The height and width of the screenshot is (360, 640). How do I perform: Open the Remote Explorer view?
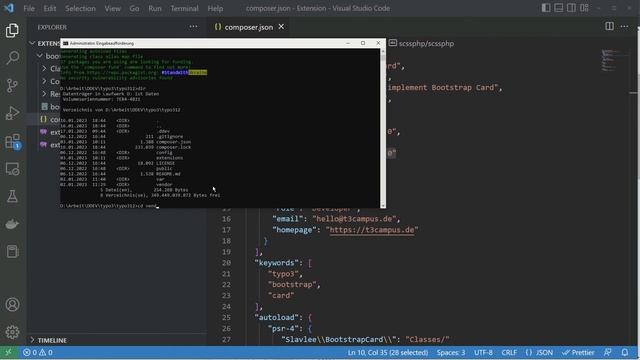pyautogui.click(x=12, y=169)
